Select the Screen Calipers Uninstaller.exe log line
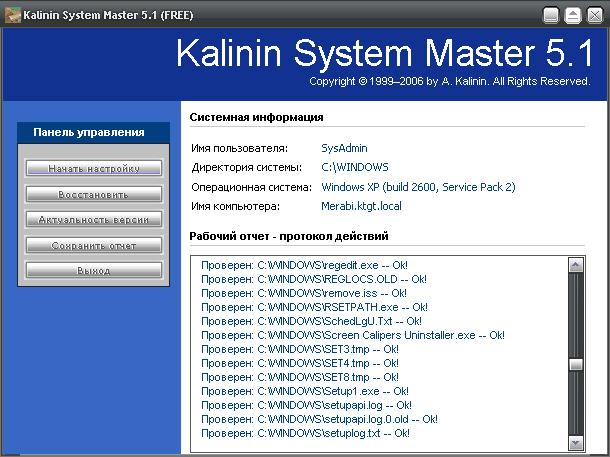This screenshot has width=610, height=457. [353, 335]
